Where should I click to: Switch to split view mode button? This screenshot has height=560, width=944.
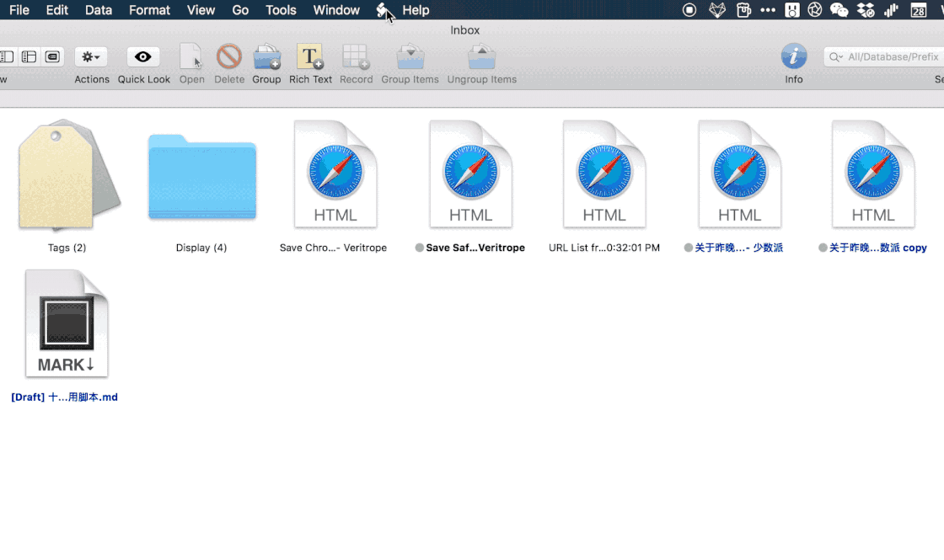coord(7,56)
